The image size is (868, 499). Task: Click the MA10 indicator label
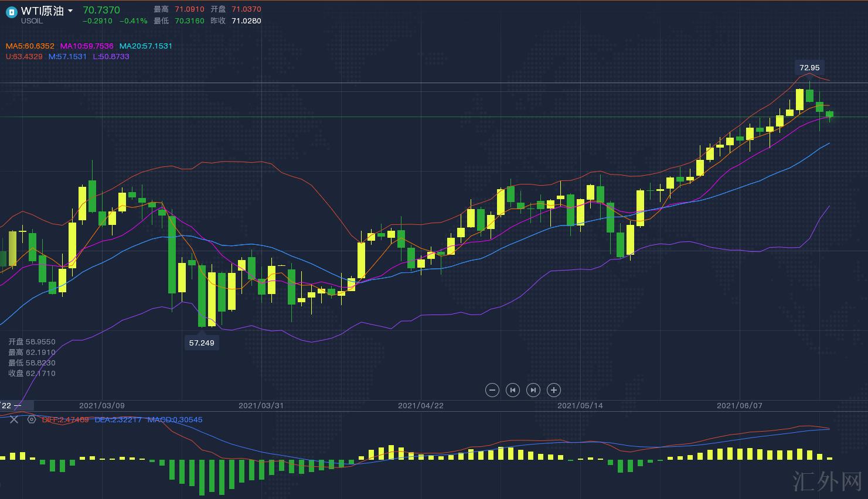(87, 46)
